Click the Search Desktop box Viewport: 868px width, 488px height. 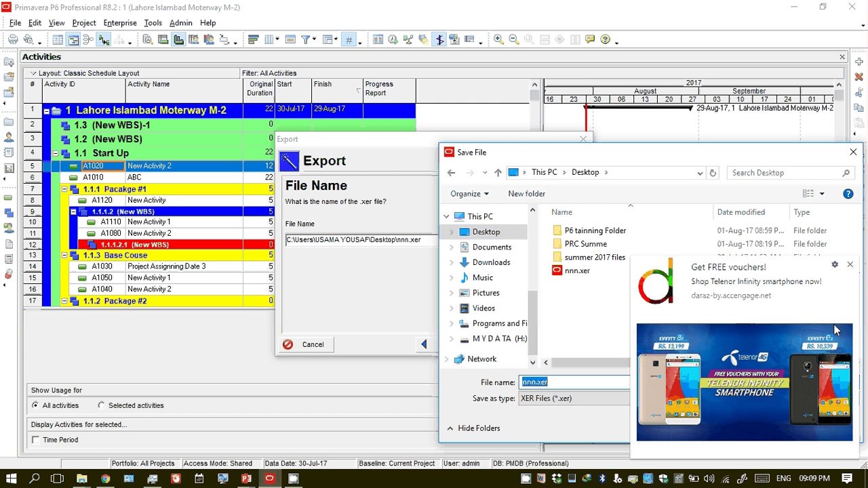point(790,173)
